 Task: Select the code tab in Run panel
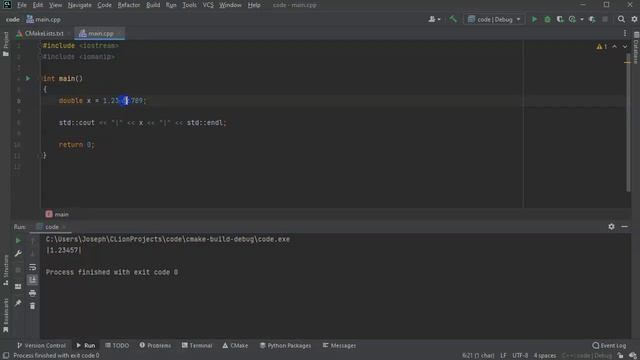pyautogui.click(x=51, y=227)
